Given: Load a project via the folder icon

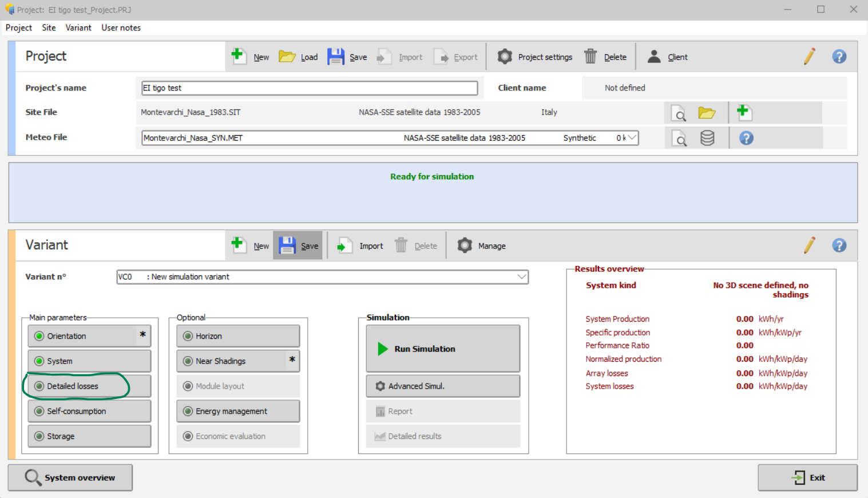Looking at the screenshot, I should click(x=287, y=57).
